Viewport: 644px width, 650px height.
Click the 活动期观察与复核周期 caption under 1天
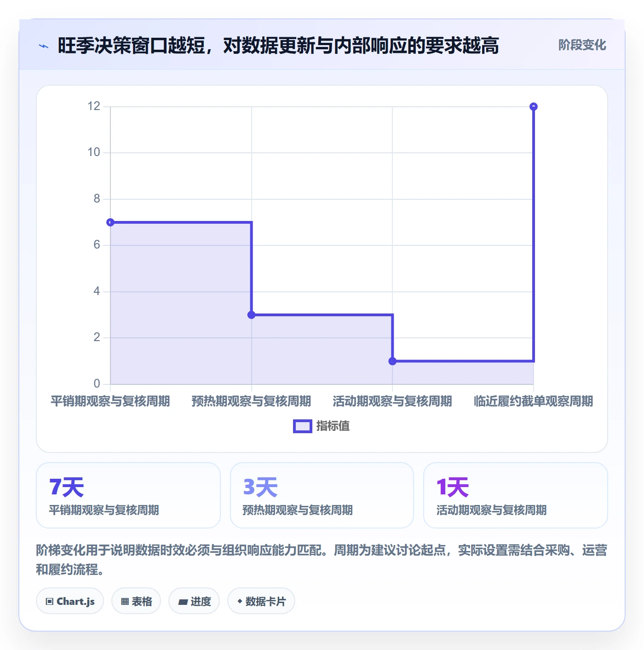click(491, 510)
